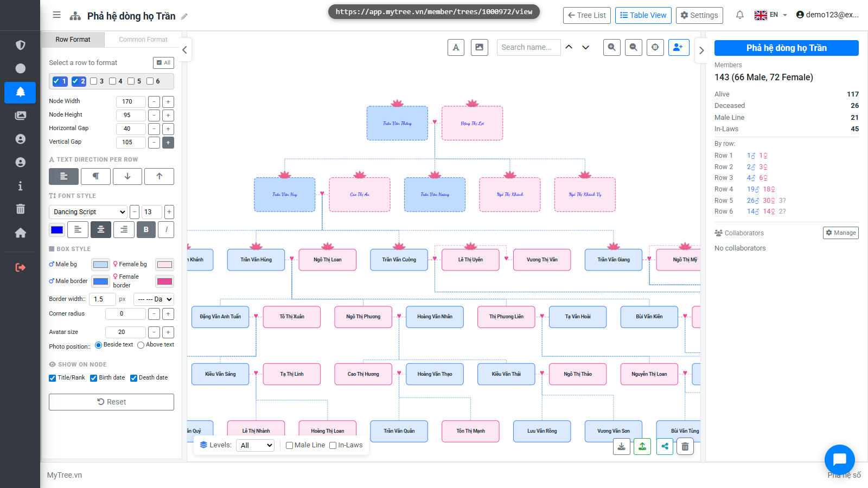Open the Dancing Script font dropdown

pyautogui.click(x=88, y=211)
